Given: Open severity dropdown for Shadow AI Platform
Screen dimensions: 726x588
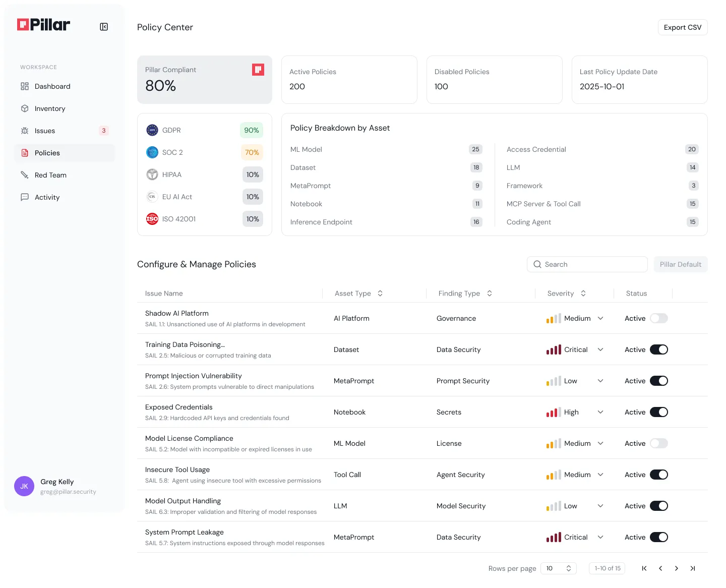Looking at the screenshot, I should [x=600, y=318].
